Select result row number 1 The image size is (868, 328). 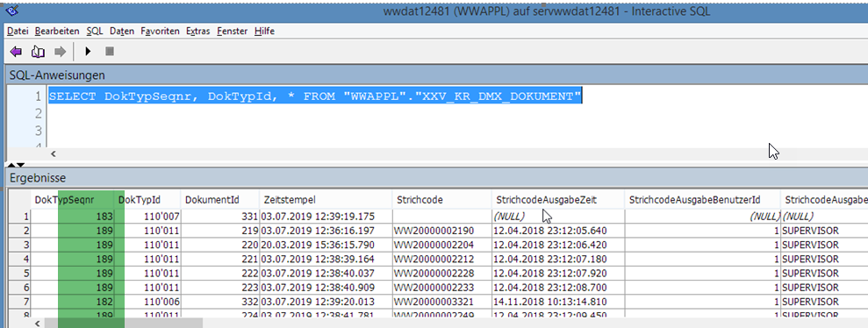click(19, 217)
